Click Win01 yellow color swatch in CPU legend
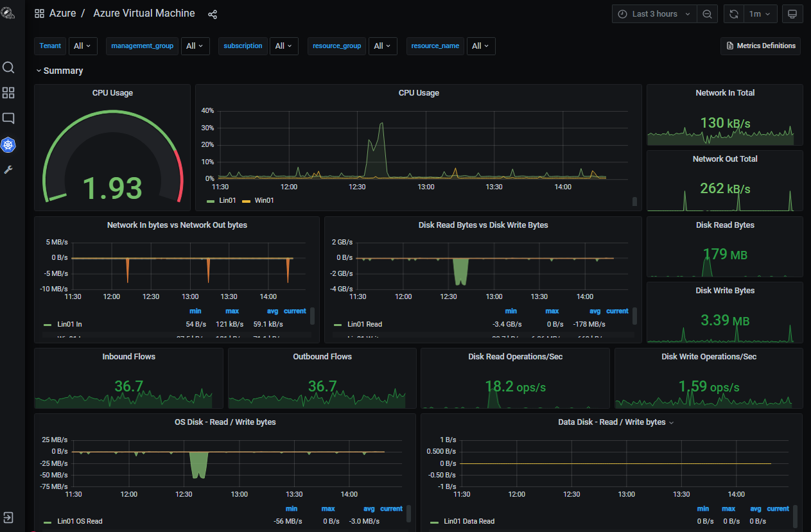Viewport: 811px width, 532px height. (246, 201)
